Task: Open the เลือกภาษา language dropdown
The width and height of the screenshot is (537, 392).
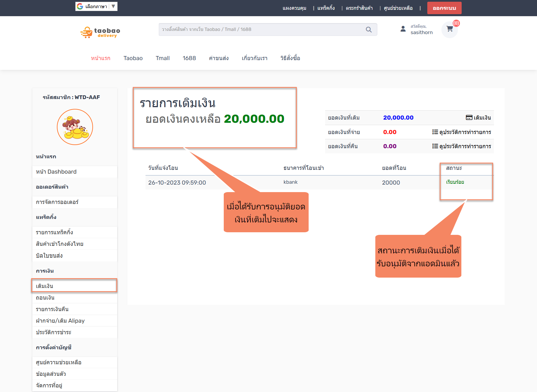Action: (113, 6)
